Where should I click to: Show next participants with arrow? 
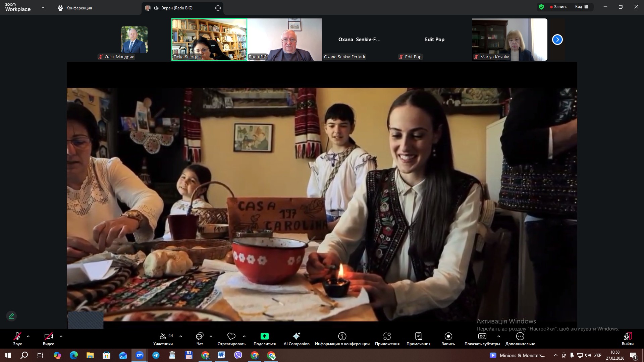click(557, 40)
